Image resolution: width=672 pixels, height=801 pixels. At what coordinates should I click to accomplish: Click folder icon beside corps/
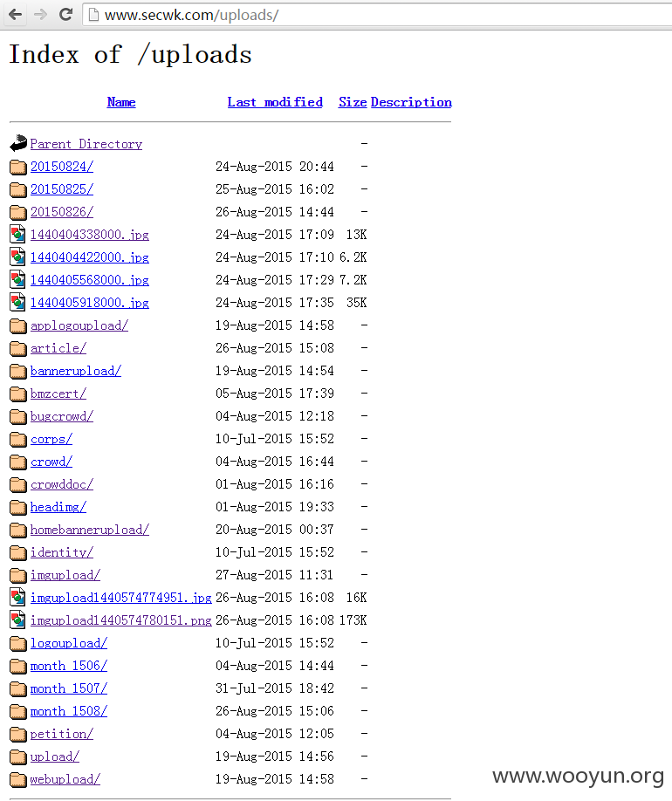18,439
